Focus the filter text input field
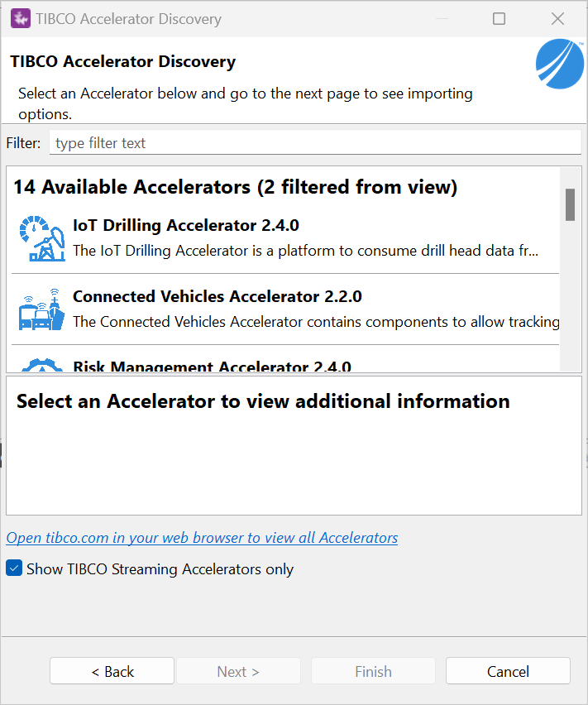The width and height of the screenshot is (588, 705). (x=314, y=143)
